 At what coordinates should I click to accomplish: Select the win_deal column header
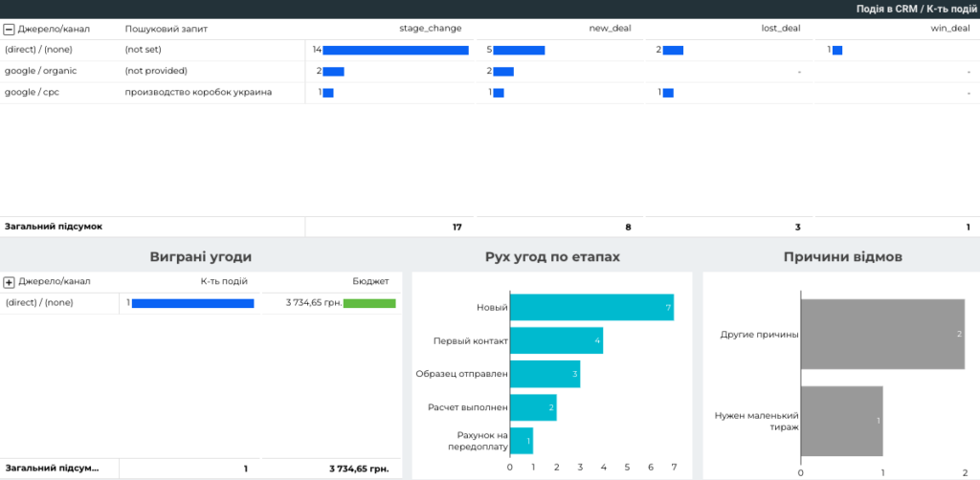click(x=950, y=29)
